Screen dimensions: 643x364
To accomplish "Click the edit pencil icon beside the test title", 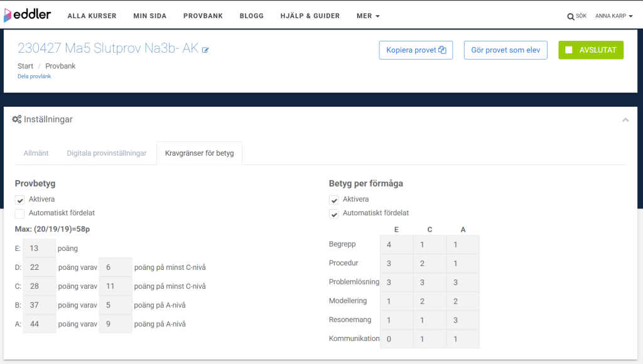I will coord(205,50).
